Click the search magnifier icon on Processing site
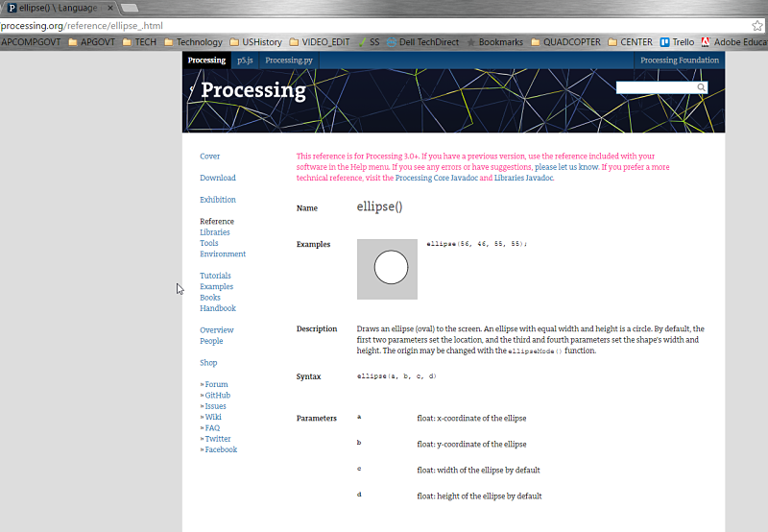The image size is (768, 532). tap(702, 87)
